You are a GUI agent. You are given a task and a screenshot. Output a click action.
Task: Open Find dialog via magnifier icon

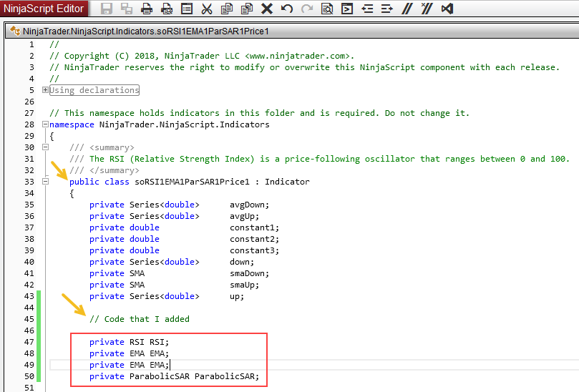[x=327, y=9]
